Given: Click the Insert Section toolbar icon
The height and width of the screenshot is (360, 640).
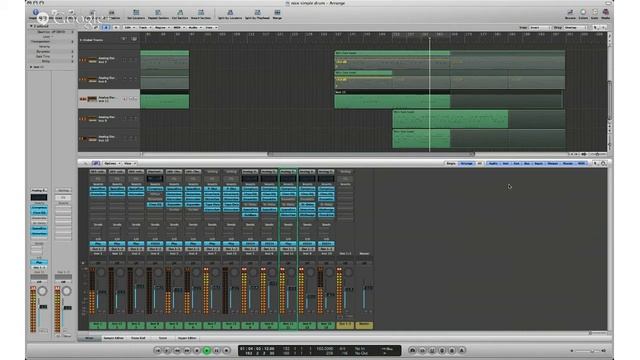Looking at the screenshot, I should tap(201, 14).
